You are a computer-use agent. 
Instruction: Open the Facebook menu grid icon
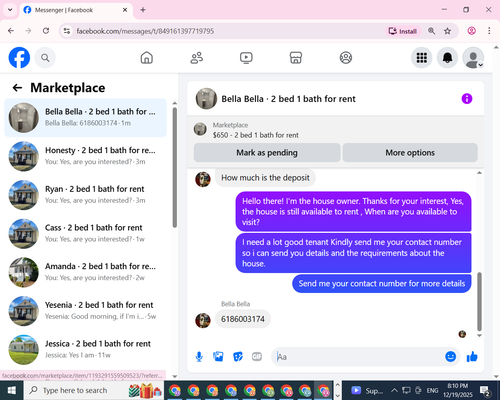click(x=422, y=58)
